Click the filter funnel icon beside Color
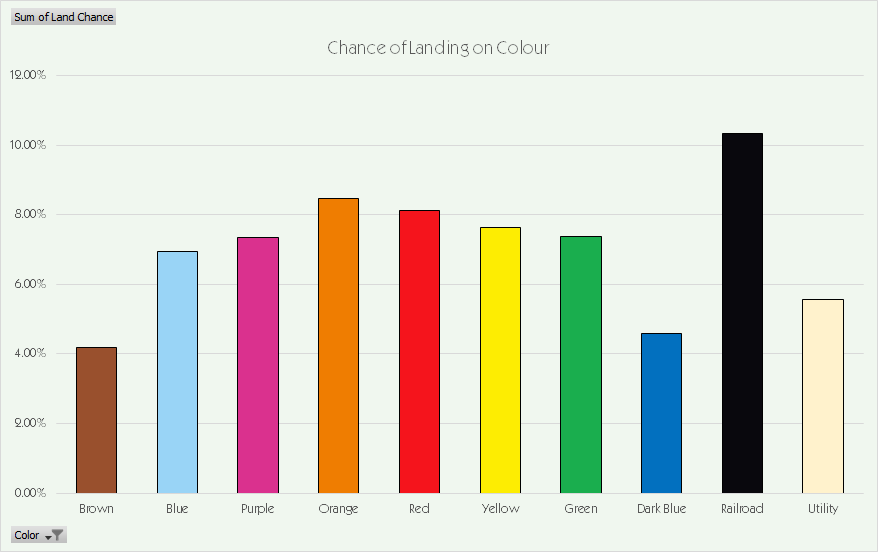The width and height of the screenshot is (878, 552). click(x=57, y=535)
